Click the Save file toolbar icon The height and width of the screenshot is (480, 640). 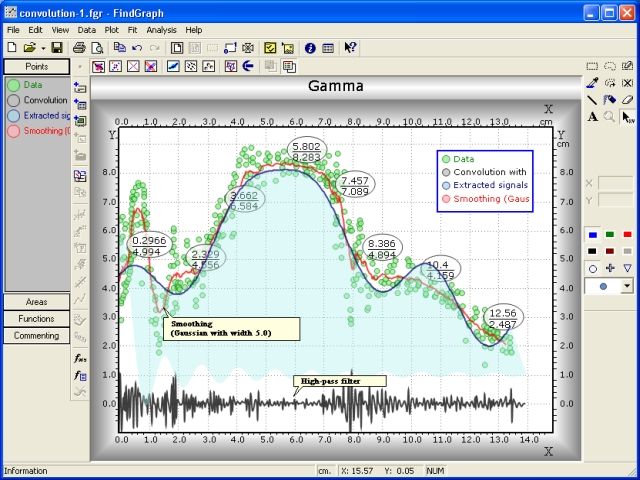tap(57, 47)
